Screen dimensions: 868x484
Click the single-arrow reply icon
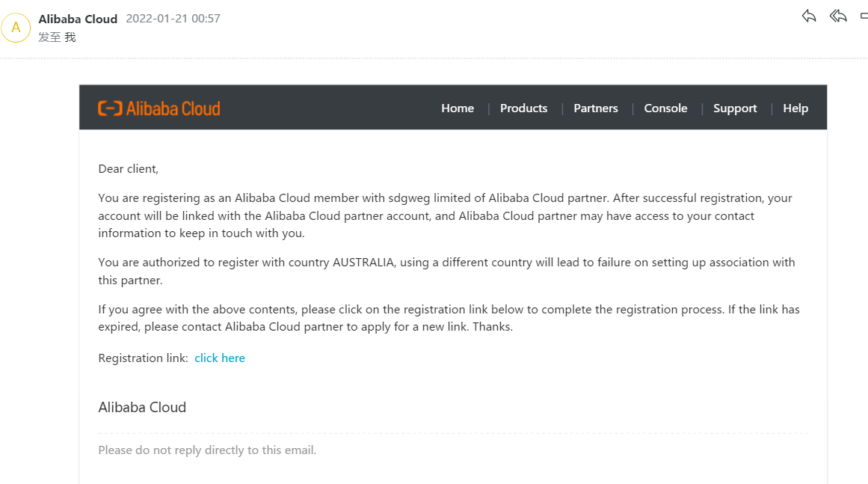point(809,16)
